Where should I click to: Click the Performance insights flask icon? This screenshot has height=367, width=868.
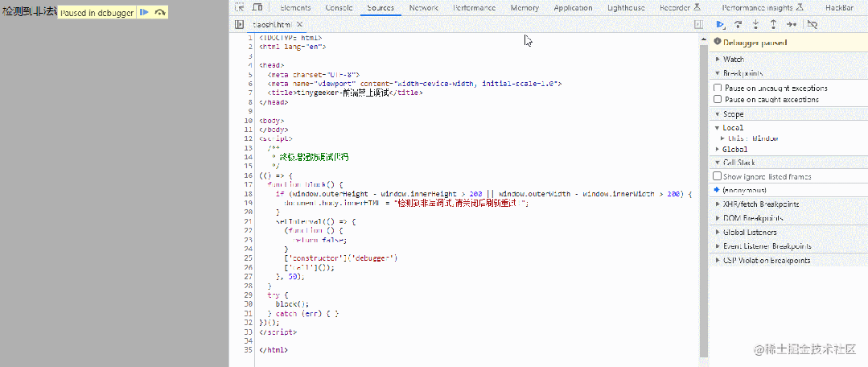pyautogui.click(x=800, y=8)
